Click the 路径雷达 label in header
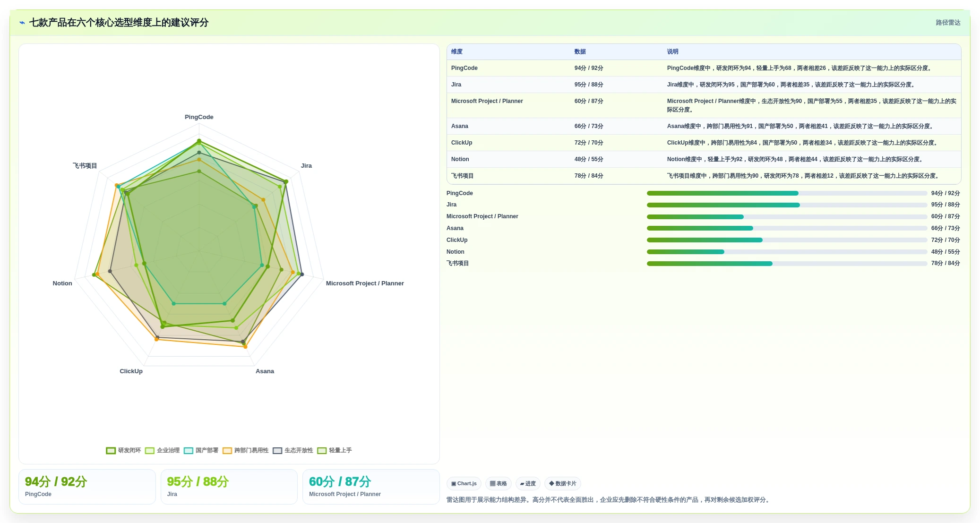 click(x=948, y=23)
